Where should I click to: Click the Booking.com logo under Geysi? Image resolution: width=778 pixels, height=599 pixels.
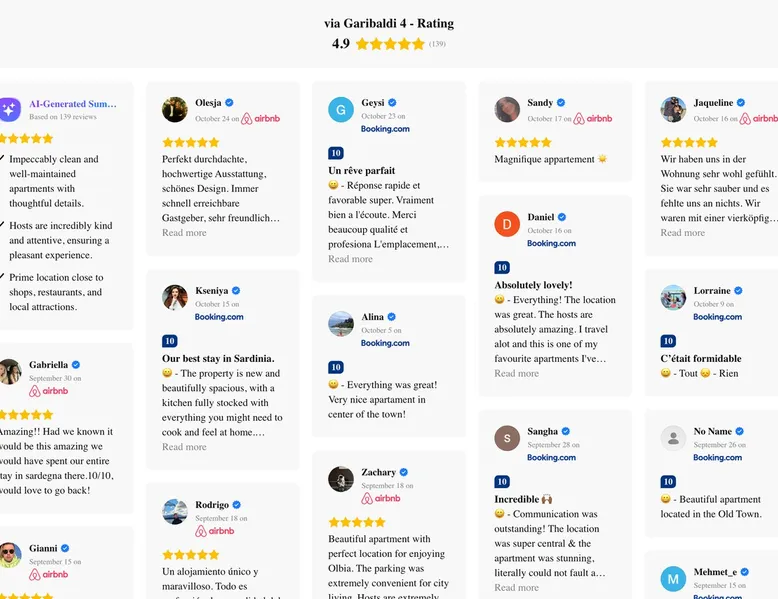click(x=385, y=129)
